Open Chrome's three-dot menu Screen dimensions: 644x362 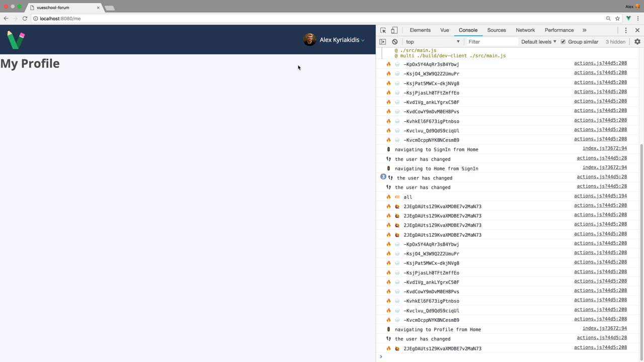(x=637, y=19)
